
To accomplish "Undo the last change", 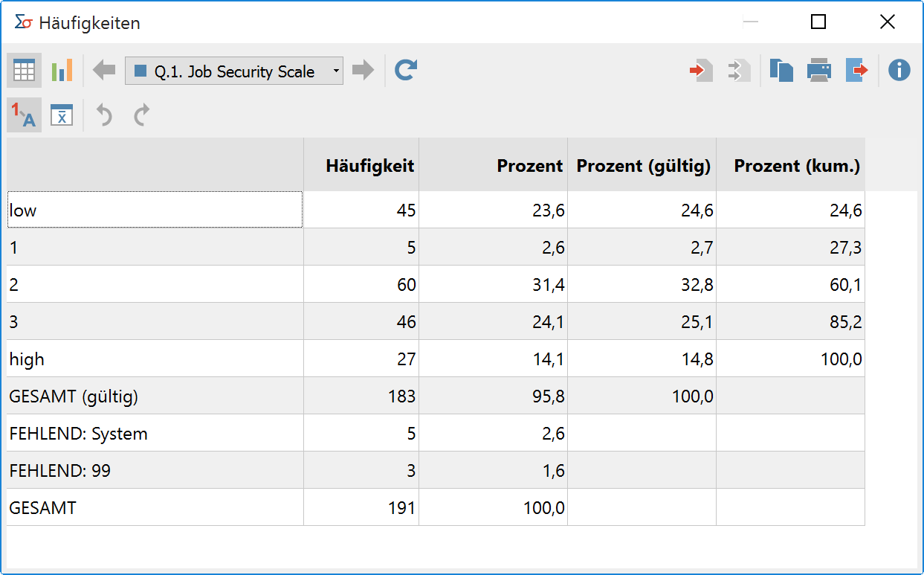I will pyautogui.click(x=104, y=115).
